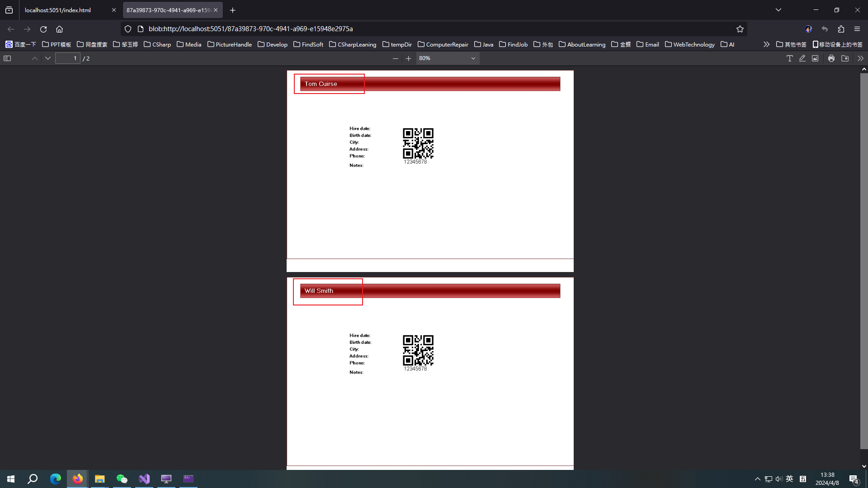Open Visual Studio from taskbar

[x=144, y=479]
